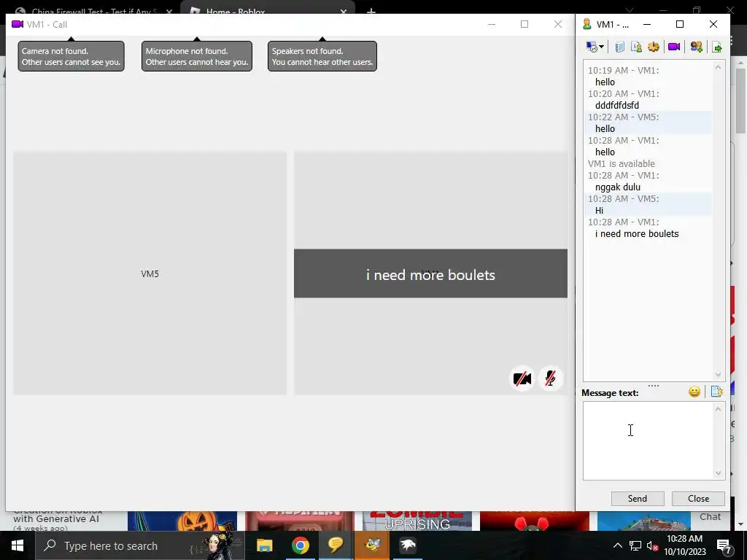Open the notification center with 7 badge
This screenshot has height=560, width=747.
pos(724,546)
